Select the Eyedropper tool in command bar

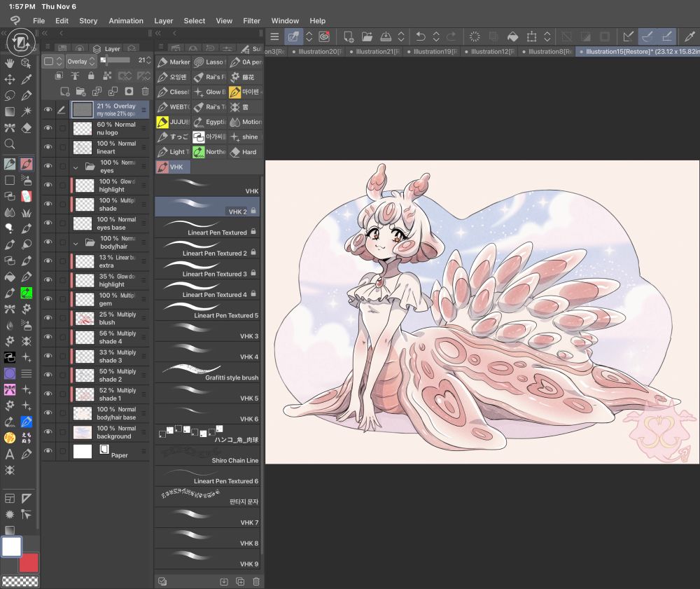689,36
